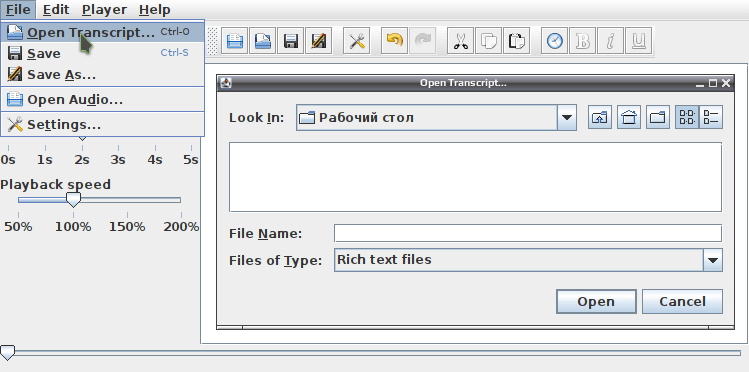
Task: Go up one folder level in dialog
Action: [x=599, y=117]
